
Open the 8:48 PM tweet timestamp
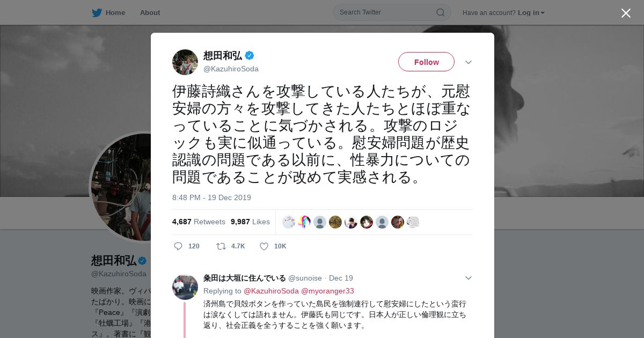[x=211, y=197]
